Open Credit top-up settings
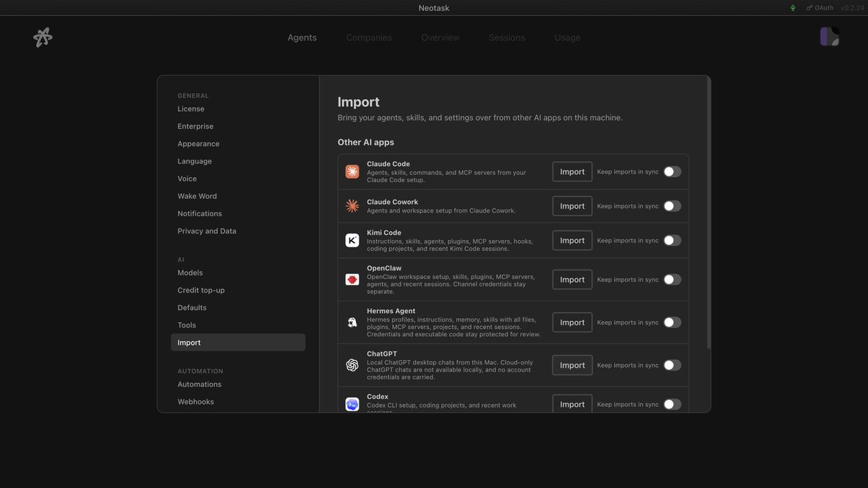Image resolution: width=868 pixels, height=488 pixels. (238, 290)
